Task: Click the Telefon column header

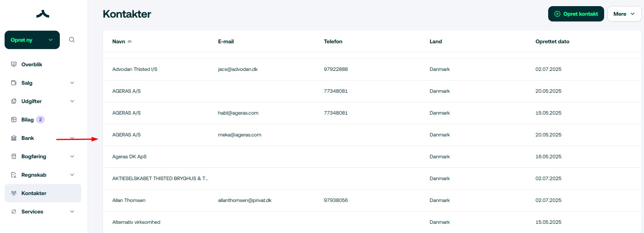Action: tap(333, 41)
